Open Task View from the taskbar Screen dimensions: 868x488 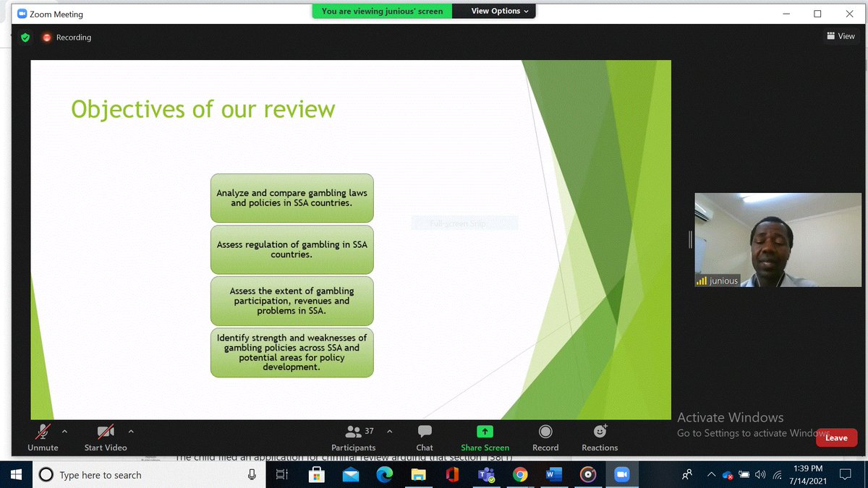[x=282, y=475]
